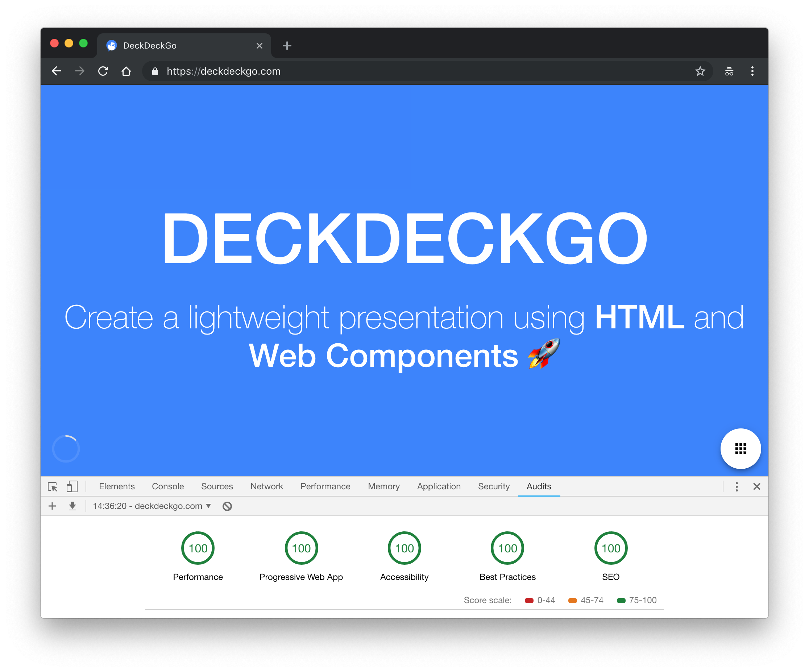Click the browser back arrow
The height and width of the screenshot is (672, 809).
pyautogui.click(x=57, y=71)
